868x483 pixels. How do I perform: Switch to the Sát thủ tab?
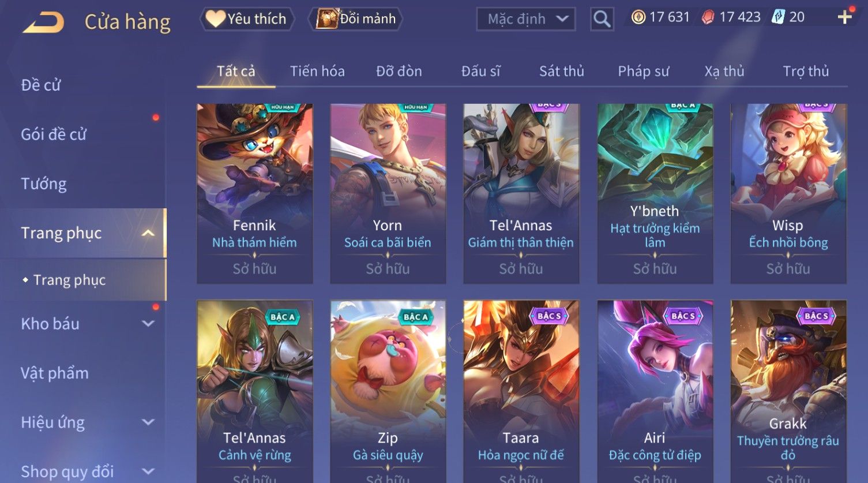(x=562, y=71)
